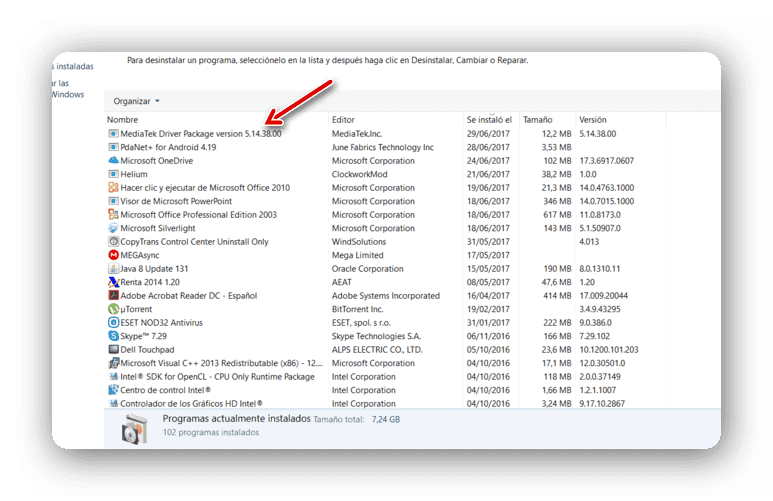This screenshot has height=501, width=773.
Task: Click the June Fabrics Technology Inc cell
Action: [x=383, y=147]
